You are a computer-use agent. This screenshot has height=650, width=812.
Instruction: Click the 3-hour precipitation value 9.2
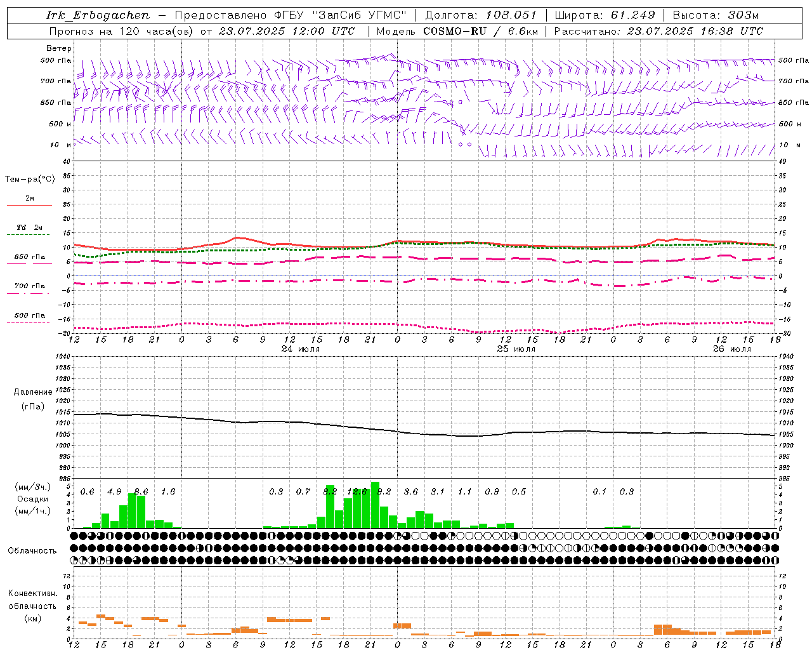[384, 491]
